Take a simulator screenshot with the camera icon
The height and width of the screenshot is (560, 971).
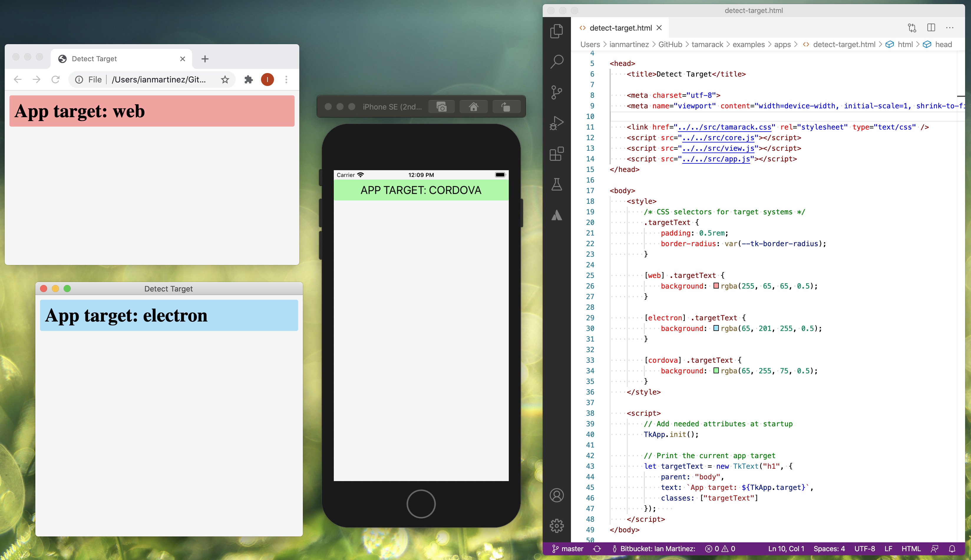[x=441, y=107]
